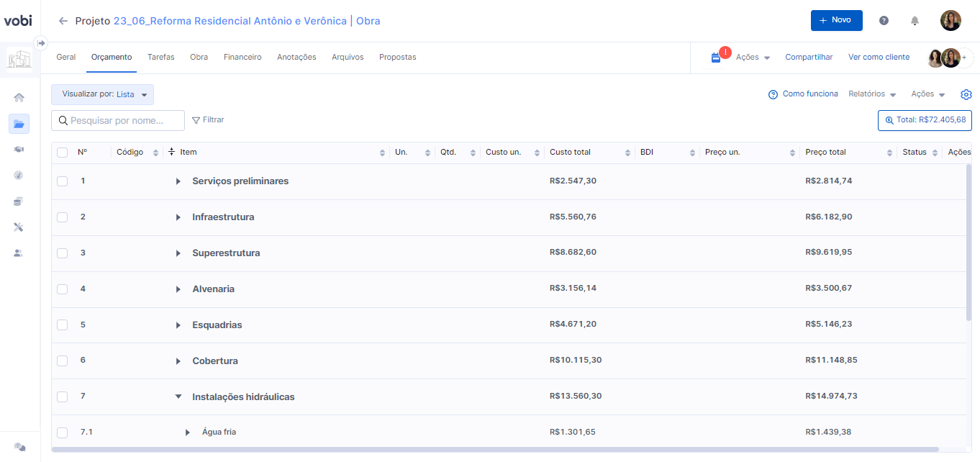Click the Compartilhar link
The image size is (980, 462).
[x=809, y=58]
